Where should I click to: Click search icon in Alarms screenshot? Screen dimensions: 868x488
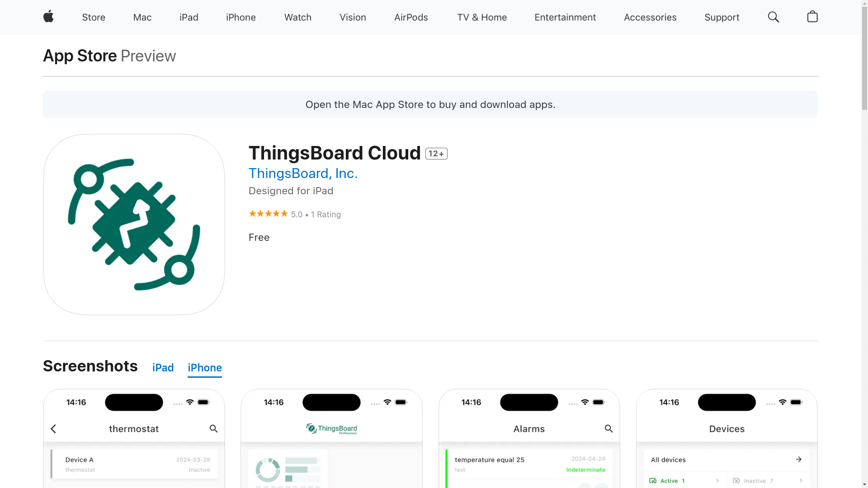coord(609,429)
